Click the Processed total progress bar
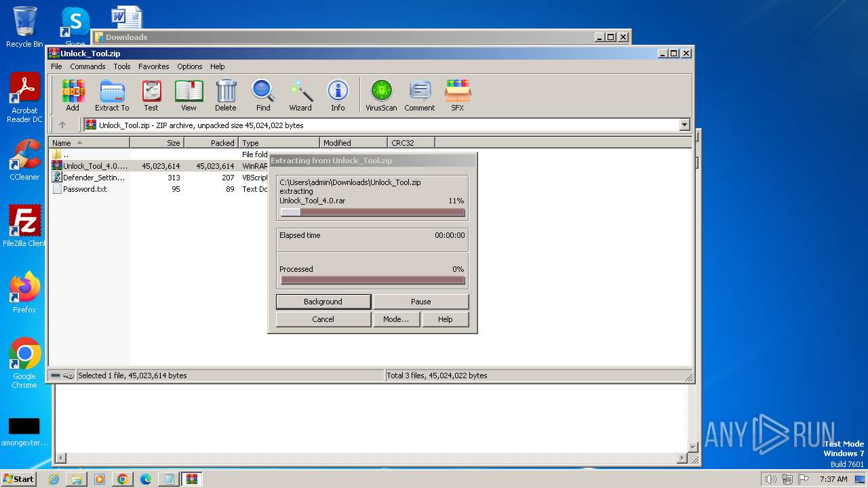The image size is (868, 488). 372,280
